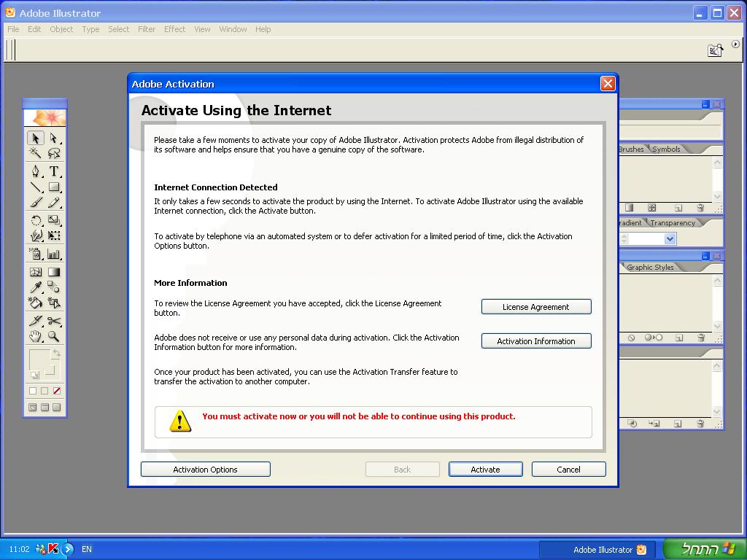
Task: Select the Paintbrush tool
Action: pos(35,203)
